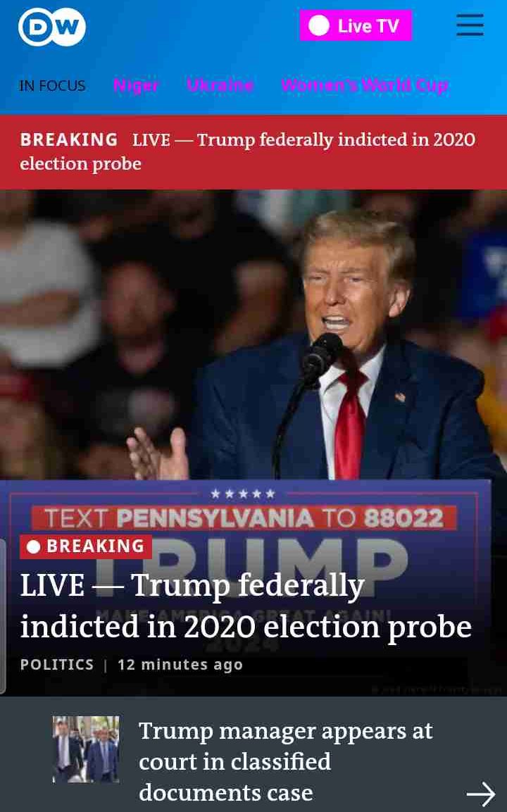Click the image credit text on the photo
This screenshot has height=812, width=507.
click(x=437, y=689)
